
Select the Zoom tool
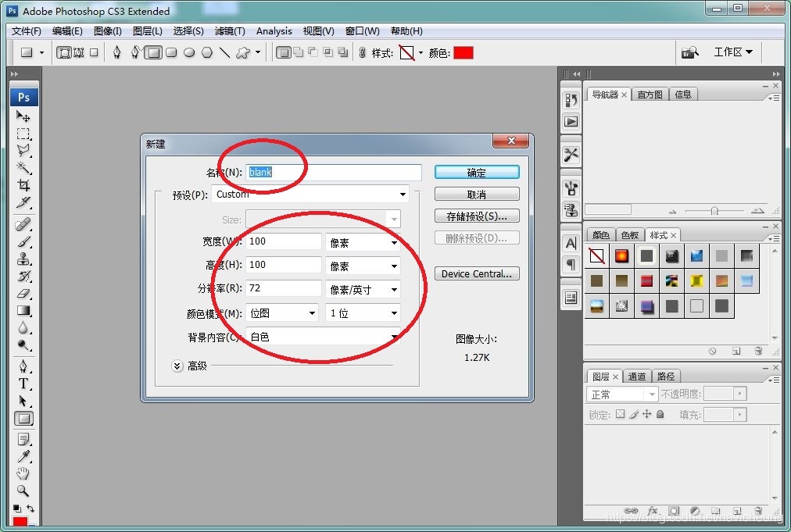click(x=23, y=491)
